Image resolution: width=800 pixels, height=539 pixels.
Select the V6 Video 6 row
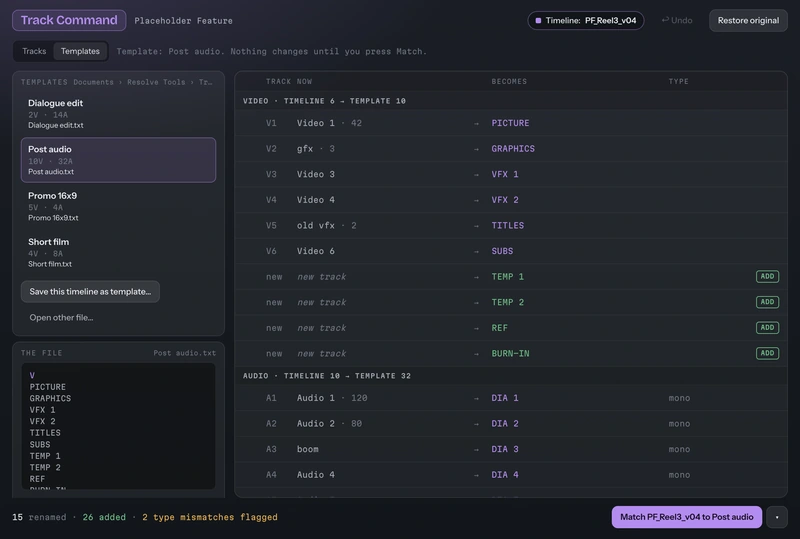point(511,251)
